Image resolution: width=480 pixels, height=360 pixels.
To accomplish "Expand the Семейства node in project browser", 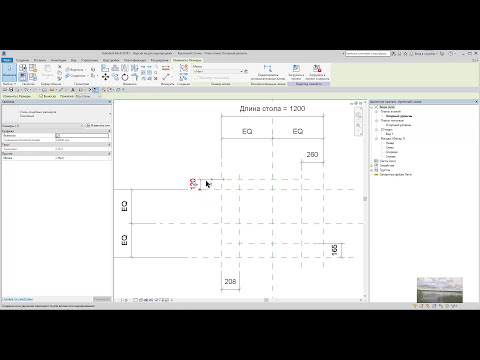I will point(372,166).
